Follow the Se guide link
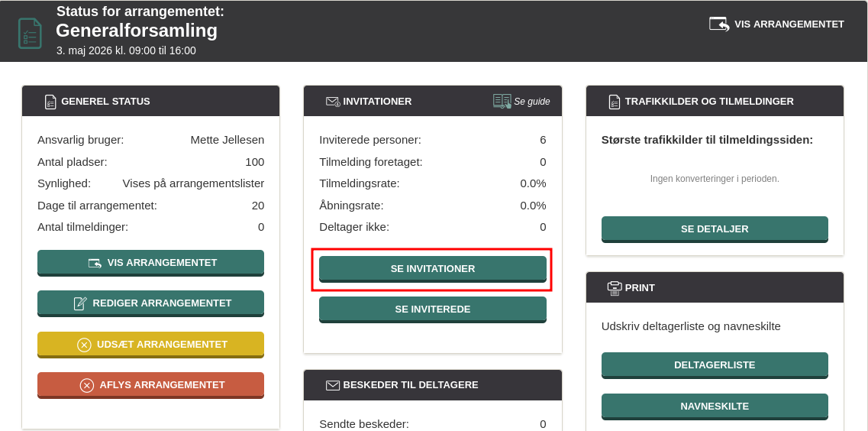The image size is (868, 431). point(531,102)
